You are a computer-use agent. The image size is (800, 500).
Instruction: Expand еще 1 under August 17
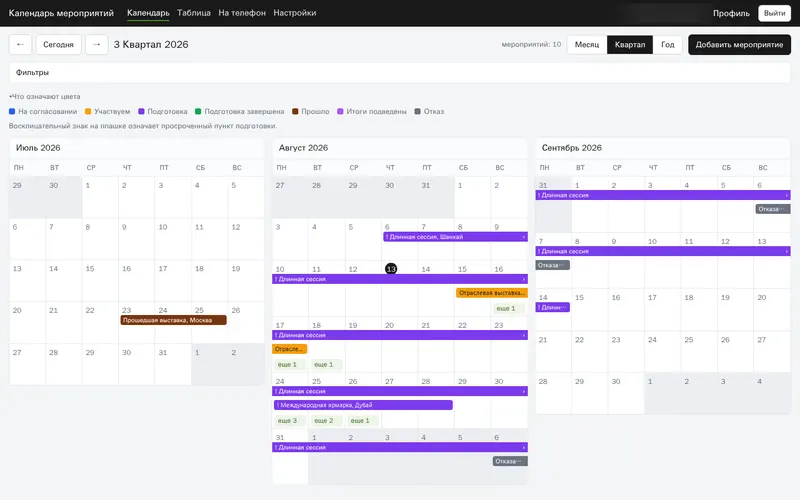click(289, 364)
